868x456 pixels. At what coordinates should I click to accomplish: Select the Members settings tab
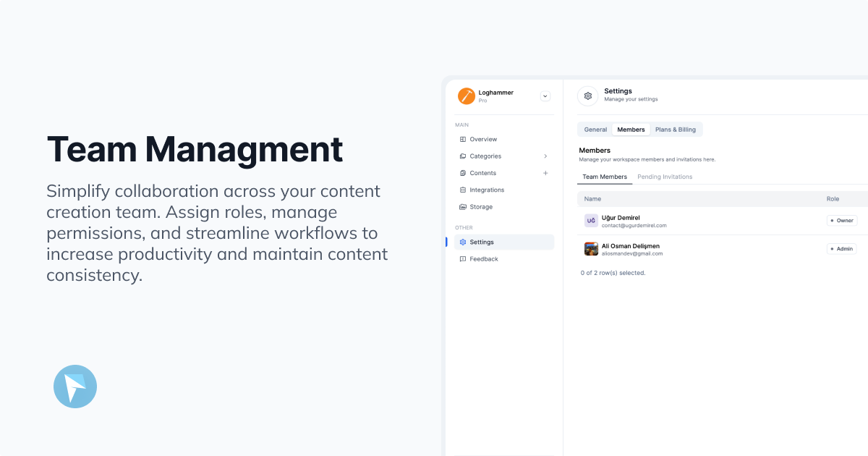631,130
